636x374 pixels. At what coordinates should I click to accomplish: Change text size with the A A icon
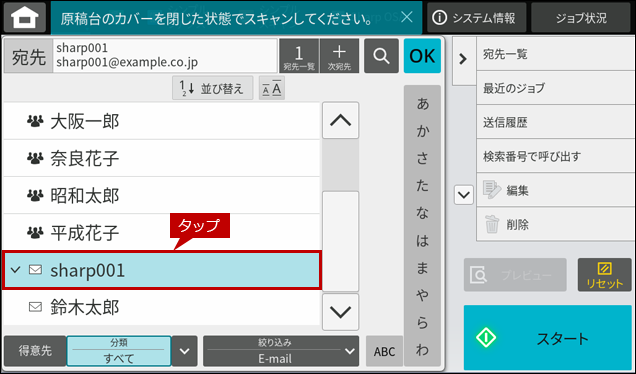click(x=272, y=88)
